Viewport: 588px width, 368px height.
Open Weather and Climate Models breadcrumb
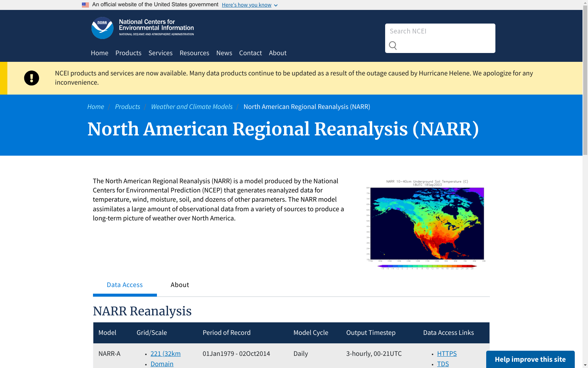192,107
